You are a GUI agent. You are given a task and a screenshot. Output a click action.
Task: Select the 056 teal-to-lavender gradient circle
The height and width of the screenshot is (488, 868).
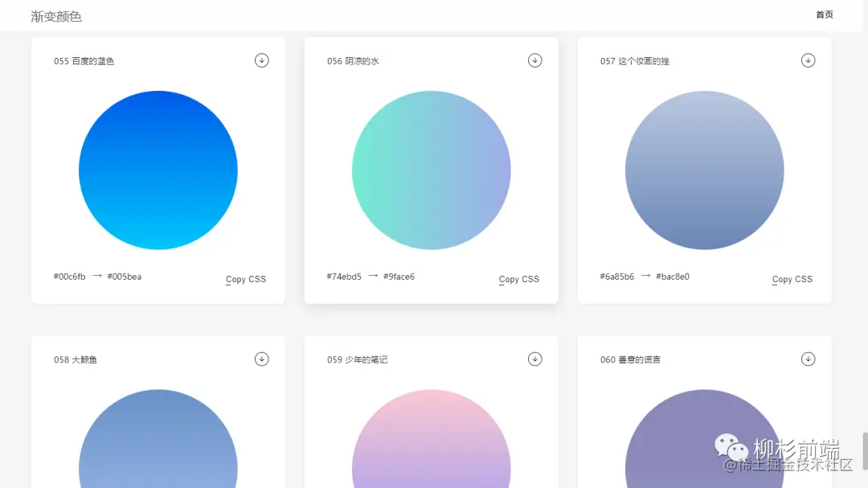(432, 170)
